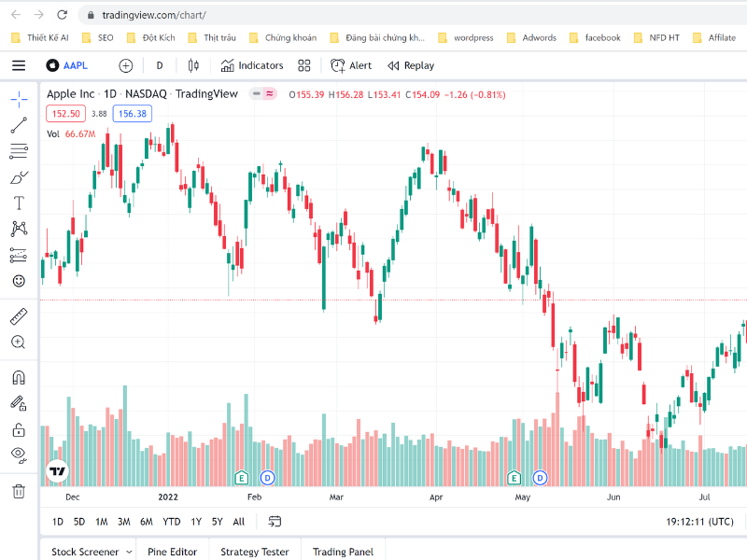Click the dividend D marker near Feb
Screen dimensions: 747x560
coord(267,478)
